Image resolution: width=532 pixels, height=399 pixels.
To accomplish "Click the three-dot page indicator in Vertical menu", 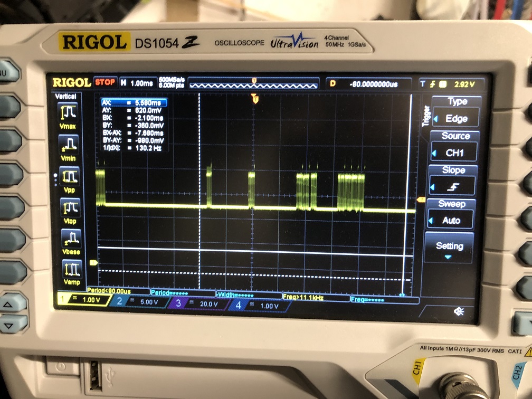I will click(x=55, y=180).
